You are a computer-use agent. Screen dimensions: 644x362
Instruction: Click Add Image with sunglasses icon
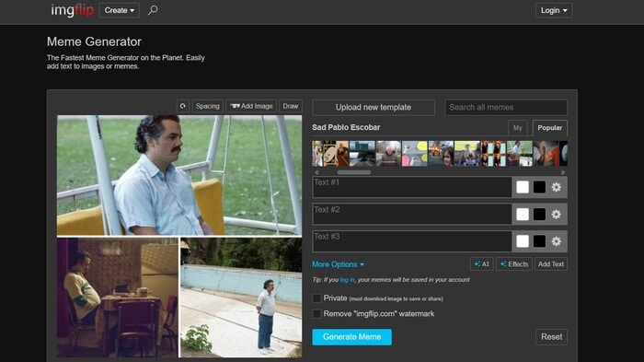point(251,106)
